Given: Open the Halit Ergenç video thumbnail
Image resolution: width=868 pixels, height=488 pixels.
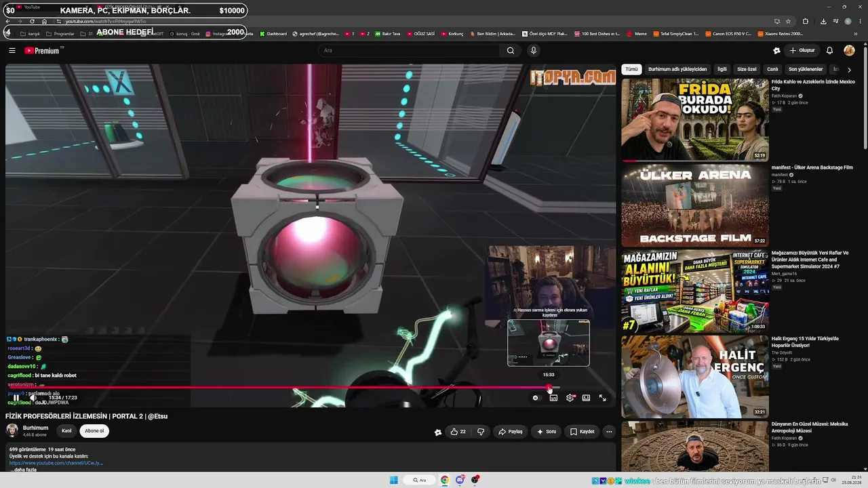Looking at the screenshot, I should (x=695, y=376).
